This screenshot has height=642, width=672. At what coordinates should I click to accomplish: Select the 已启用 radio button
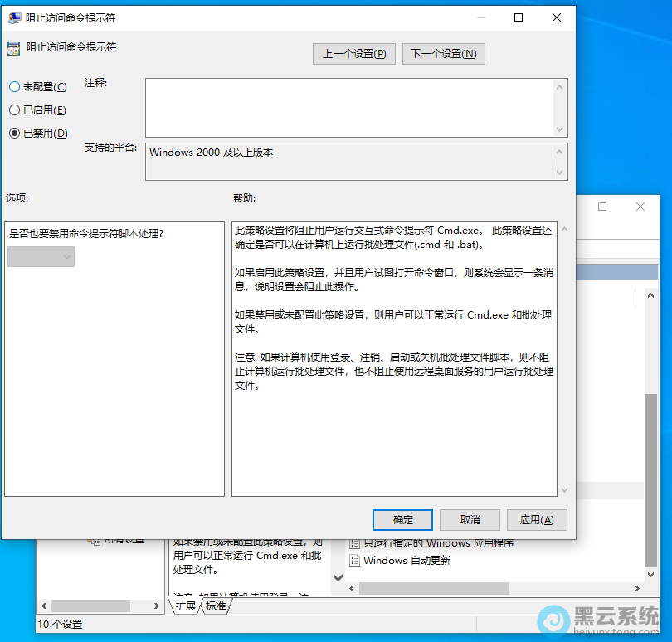[x=14, y=109]
